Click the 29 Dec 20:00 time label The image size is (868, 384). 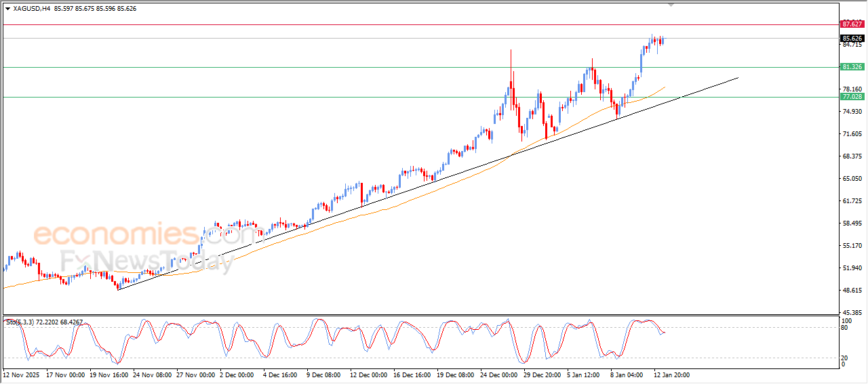click(543, 374)
